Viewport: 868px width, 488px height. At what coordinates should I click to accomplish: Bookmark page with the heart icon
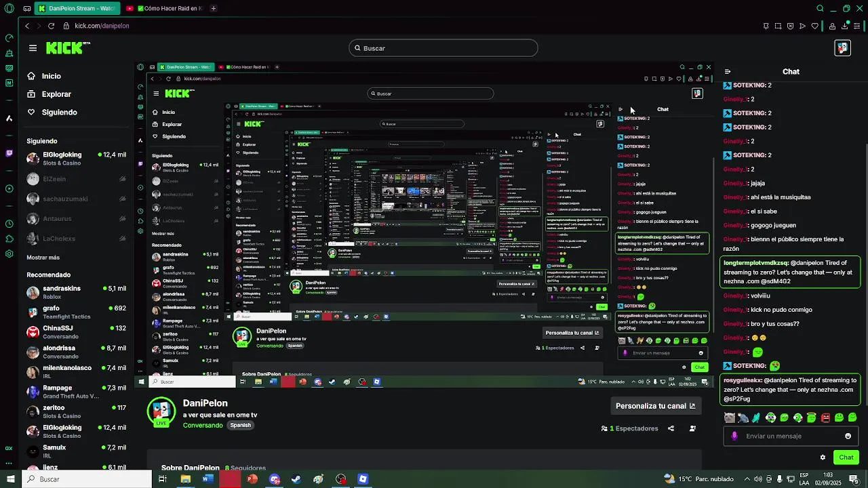[x=814, y=26]
